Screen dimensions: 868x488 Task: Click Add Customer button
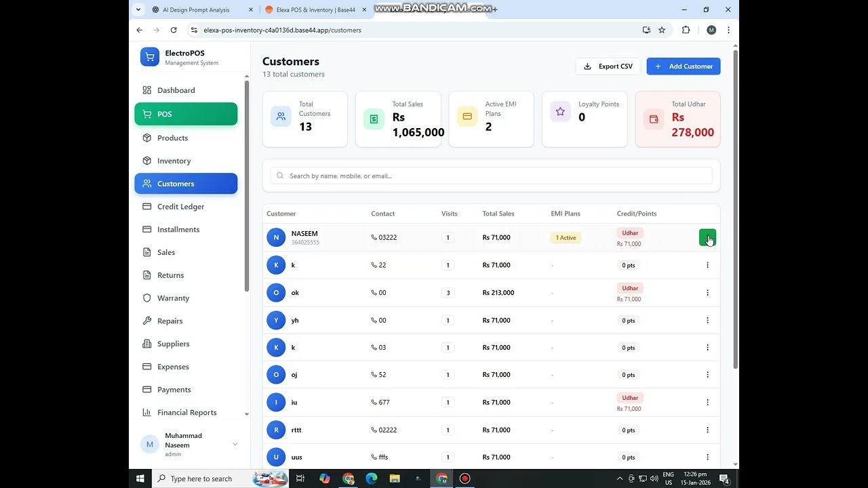(684, 66)
